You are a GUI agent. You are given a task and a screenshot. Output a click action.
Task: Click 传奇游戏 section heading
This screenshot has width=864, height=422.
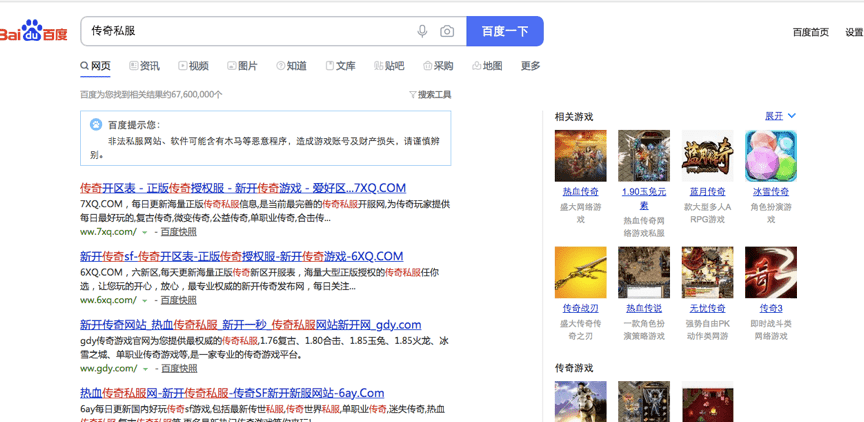point(574,367)
